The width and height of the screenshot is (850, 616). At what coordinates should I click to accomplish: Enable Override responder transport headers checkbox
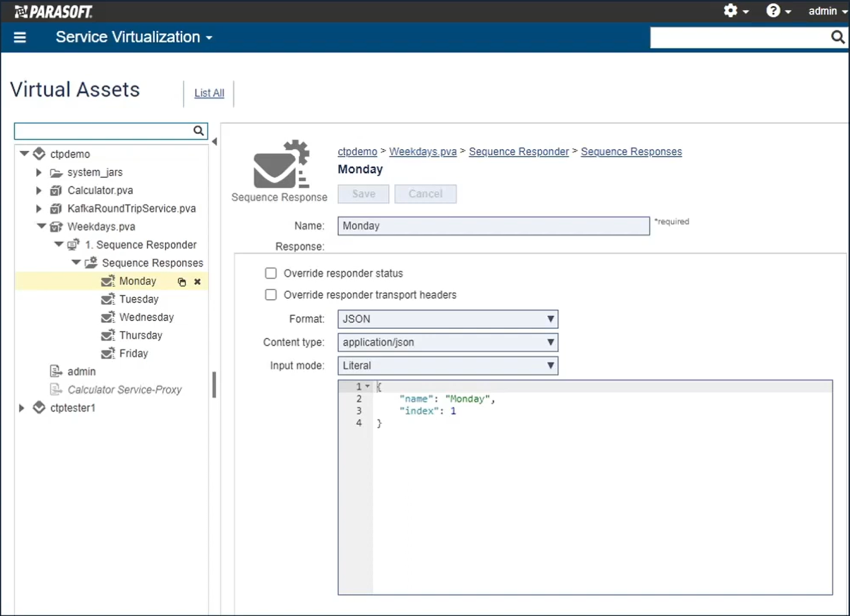(x=271, y=295)
